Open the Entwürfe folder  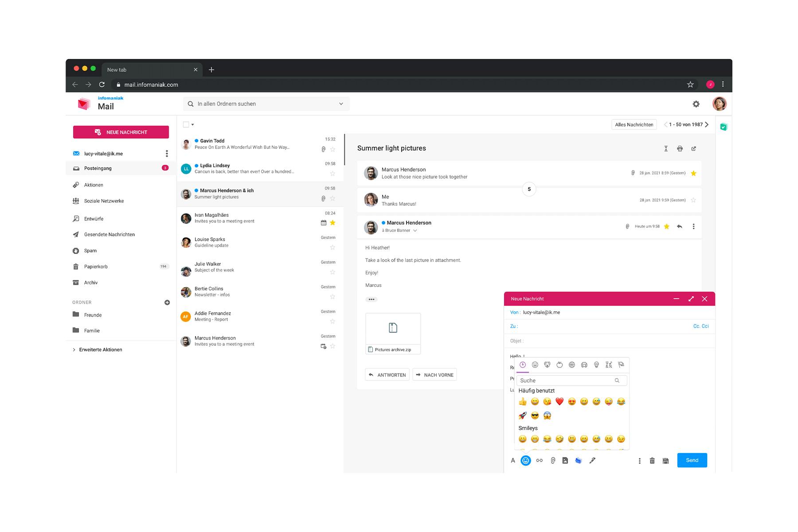94,219
